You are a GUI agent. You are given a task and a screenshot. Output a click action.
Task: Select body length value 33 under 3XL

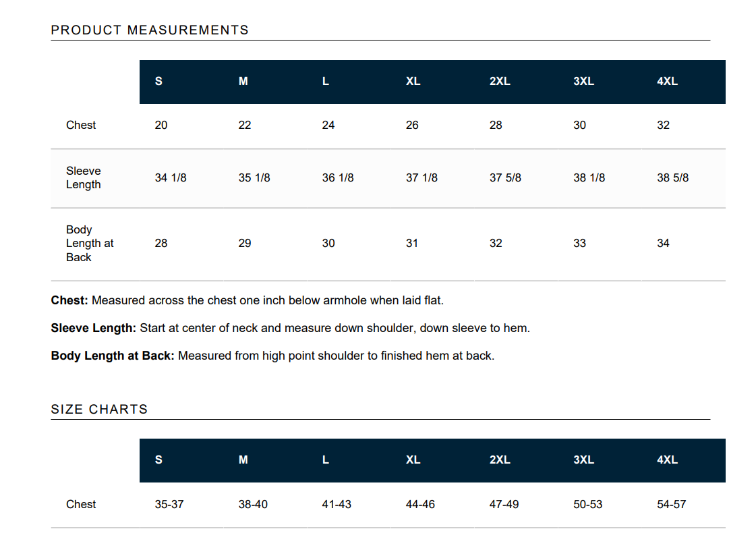tap(579, 243)
